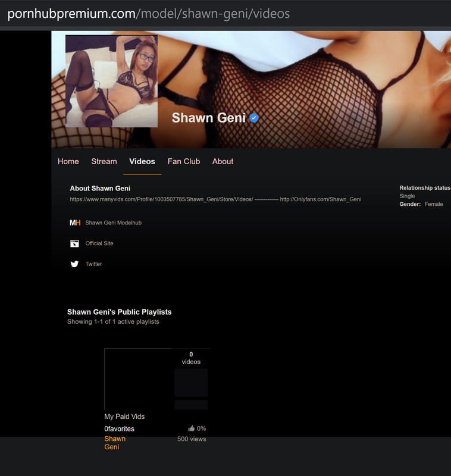Image resolution: width=451 pixels, height=476 pixels.
Task: Click the Single status value
Action: (407, 196)
